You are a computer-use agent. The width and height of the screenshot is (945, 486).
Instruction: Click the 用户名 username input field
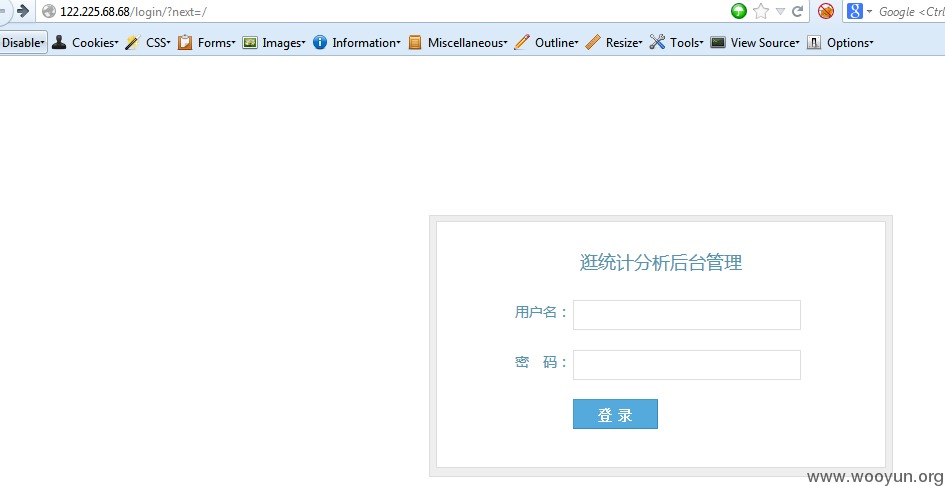(x=686, y=315)
